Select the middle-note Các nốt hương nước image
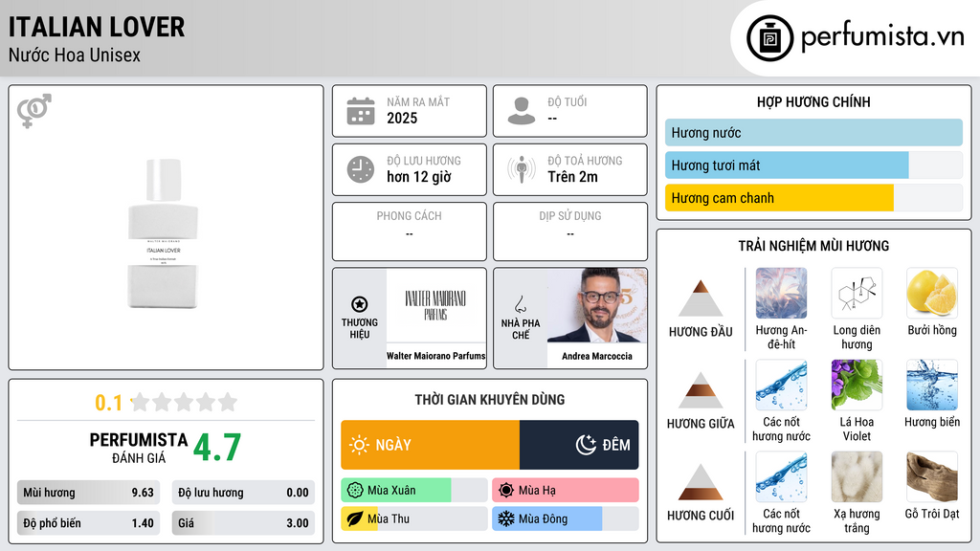The width and height of the screenshot is (980, 551). click(x=781, y=385)
